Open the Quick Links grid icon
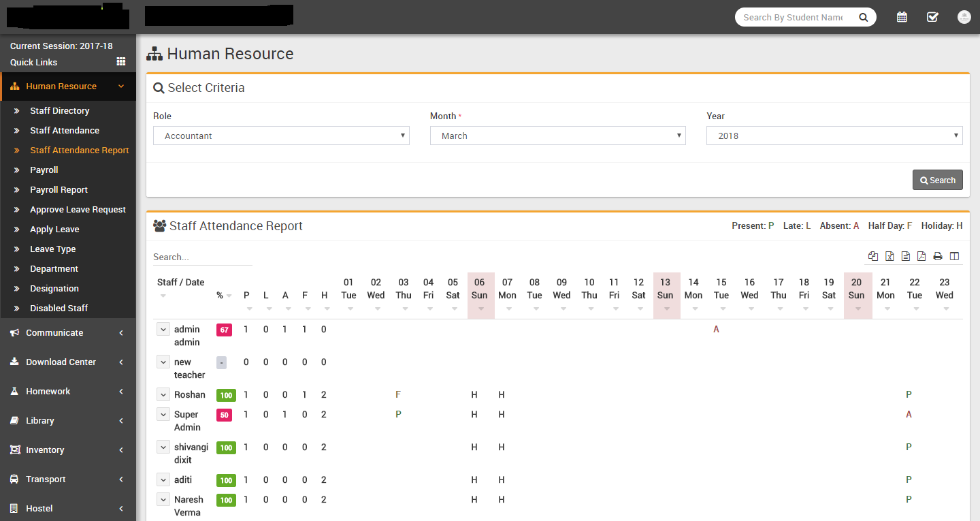Viewport: 980px width, 521px height. 121,61
